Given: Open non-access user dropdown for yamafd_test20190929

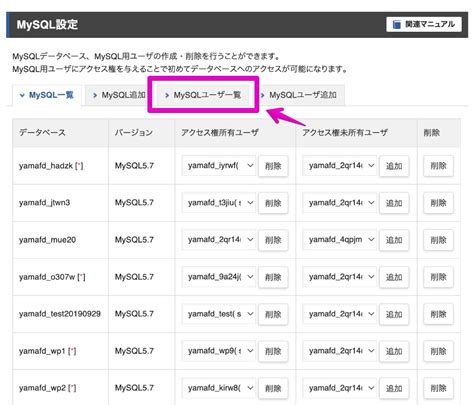Looking at the screenshot, I should (340, 314).
